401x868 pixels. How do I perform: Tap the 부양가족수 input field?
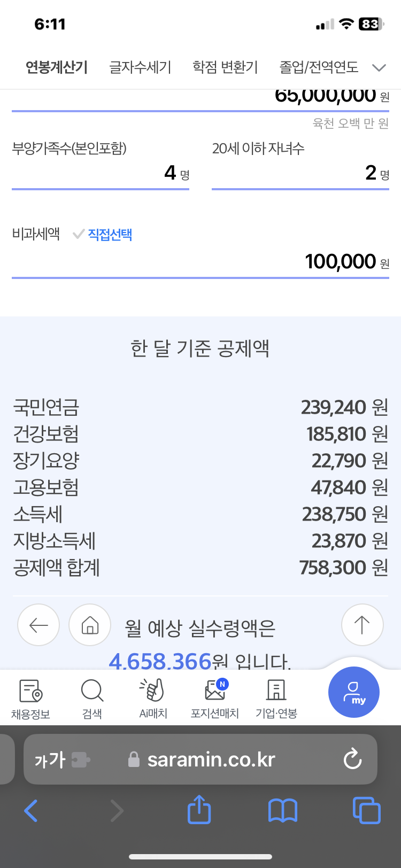101,173
